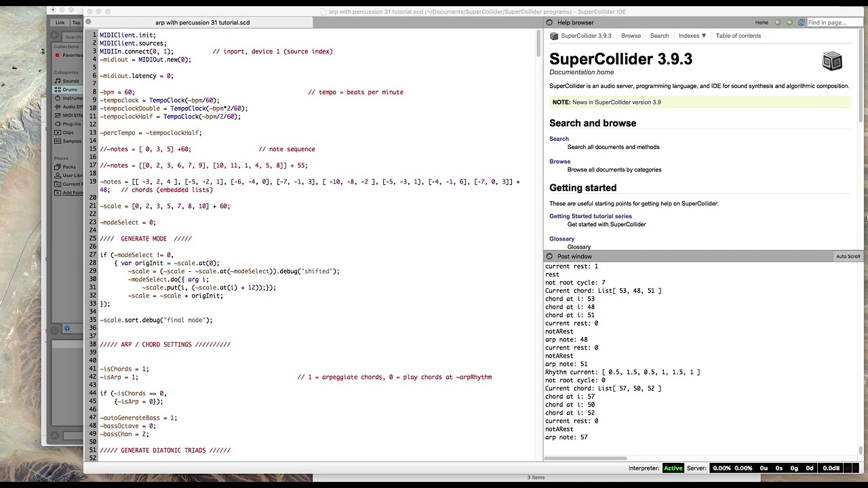Click Favorites red collection in Ableton browser
868x488 pixels.
[69, 55]
